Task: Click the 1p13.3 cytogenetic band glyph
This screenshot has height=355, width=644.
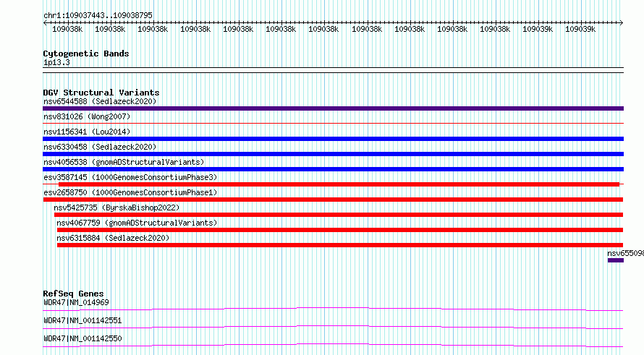Action: pos(333,70)
